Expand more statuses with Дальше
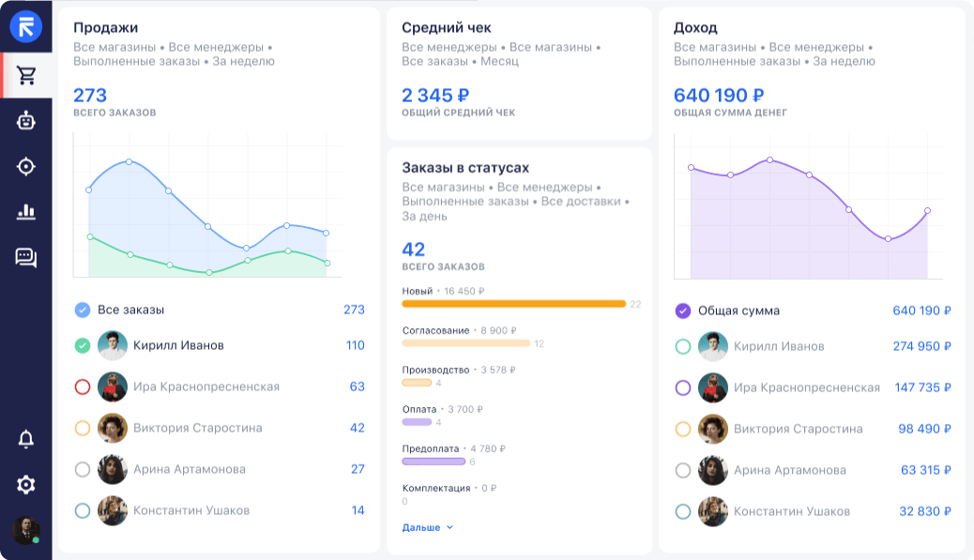Image resolution: width=974 pixels, height=560 pixels. (427, 528)
